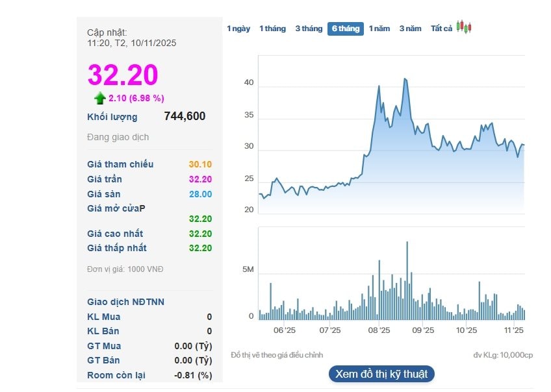The height and width of the screenshot is (392, 551).
Task: Click the Khối lượng value 744,600
Action: [x=185, y=116]
